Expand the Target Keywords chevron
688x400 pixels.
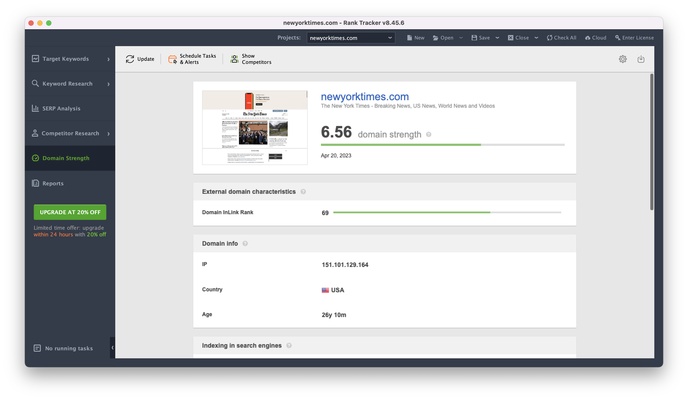click(x=108, y=59)
